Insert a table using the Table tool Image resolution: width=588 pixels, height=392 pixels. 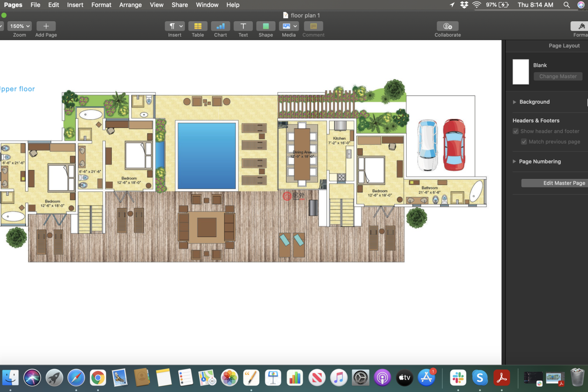coord(198,26)
